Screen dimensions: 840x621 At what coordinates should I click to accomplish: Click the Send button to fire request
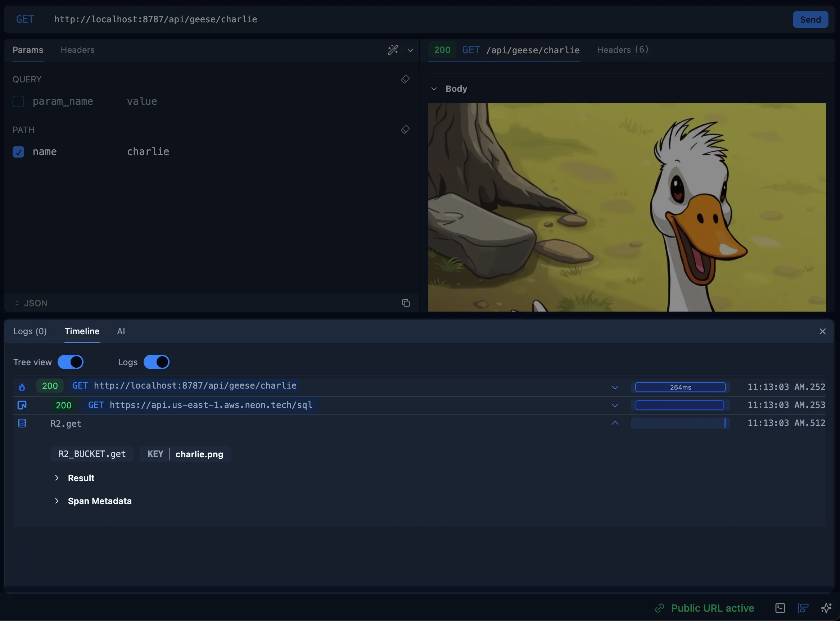tap(810, 19)
